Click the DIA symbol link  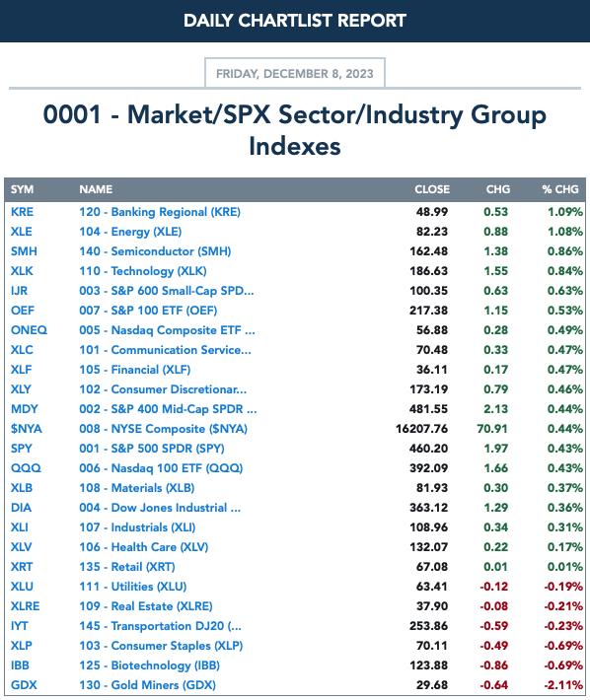click(x=21, y=508)
